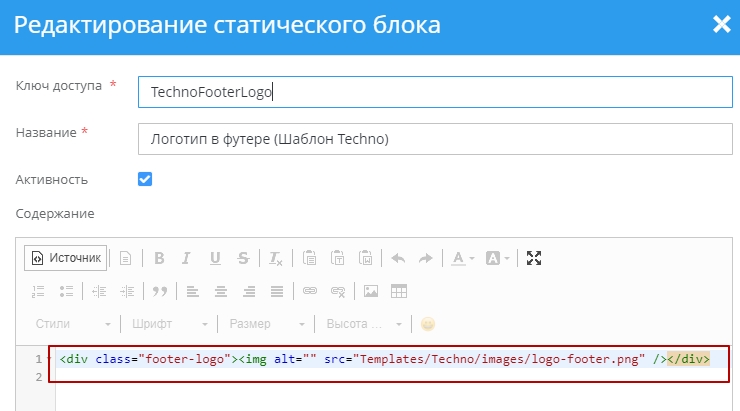Viewport: 740px width, 411px height.
Task: Close the static block editing dialog
Action: pyautogui.click(x=721, y=25)
